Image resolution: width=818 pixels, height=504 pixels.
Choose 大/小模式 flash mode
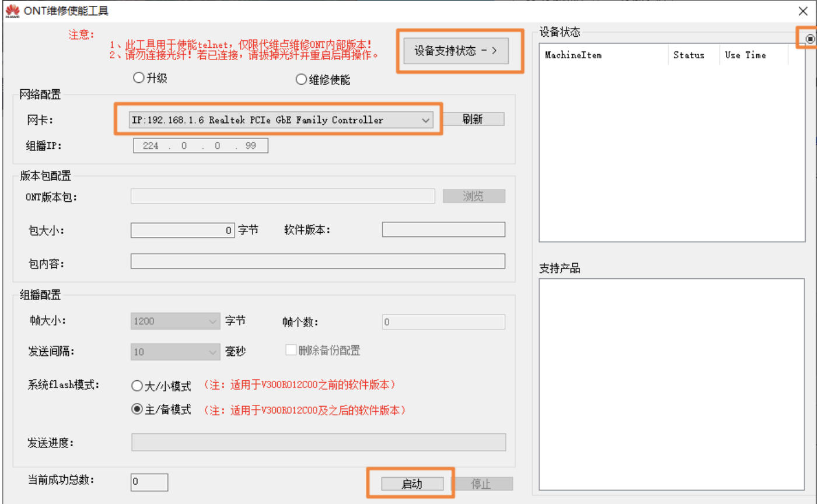[137, 386]
